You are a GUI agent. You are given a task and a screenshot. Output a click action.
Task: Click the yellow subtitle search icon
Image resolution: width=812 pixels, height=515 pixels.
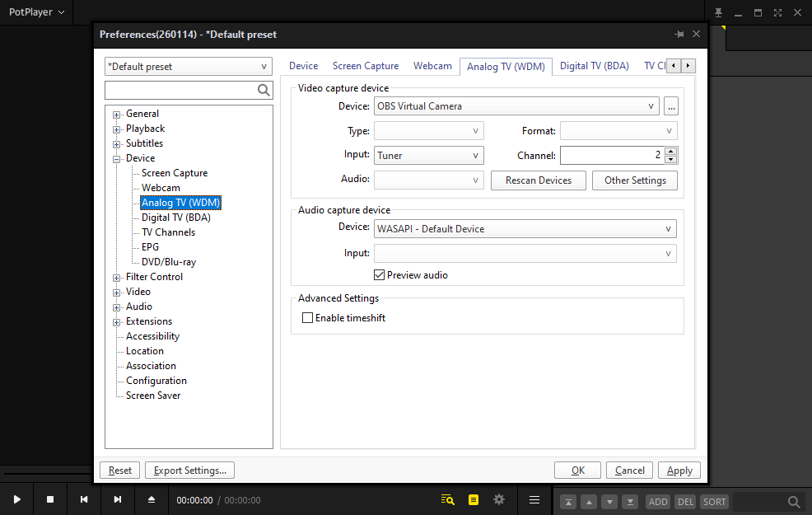447,499
